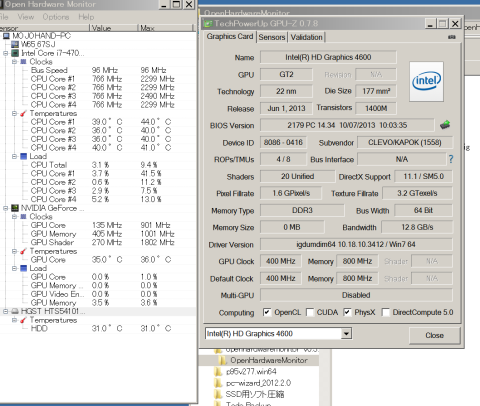This screenshot has height=406, width=480.
Task: Switch to the Validation tab
Action: point(306,37)
